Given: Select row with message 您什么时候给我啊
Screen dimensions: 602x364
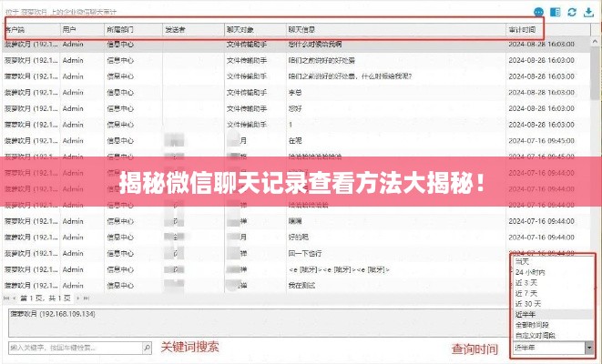Looking at the screenshot, I should (296, 45).
